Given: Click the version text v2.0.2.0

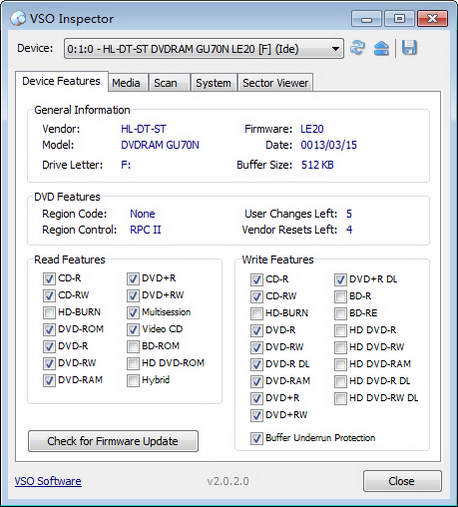Looking at the screenshot, I should [x=228, y=481].
